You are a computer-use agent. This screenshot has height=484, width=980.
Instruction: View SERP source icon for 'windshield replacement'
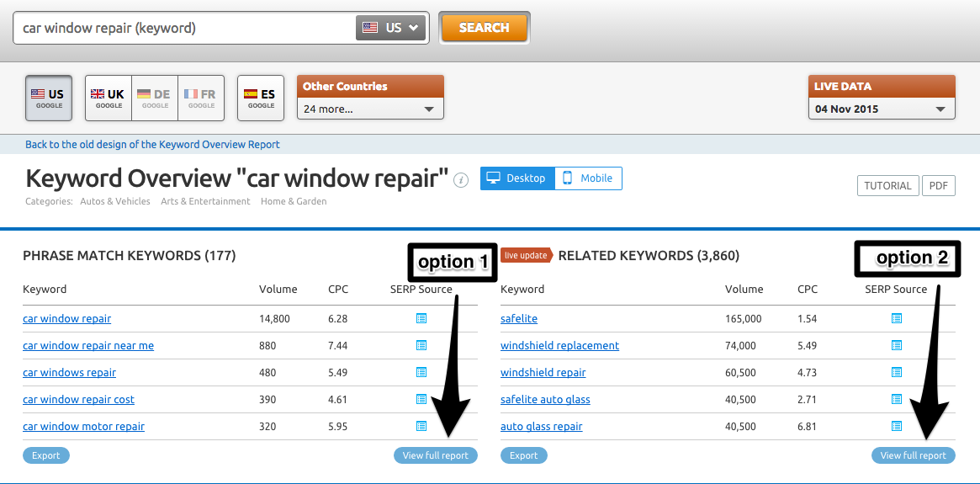pyautogui.click(x=897, y=346)
